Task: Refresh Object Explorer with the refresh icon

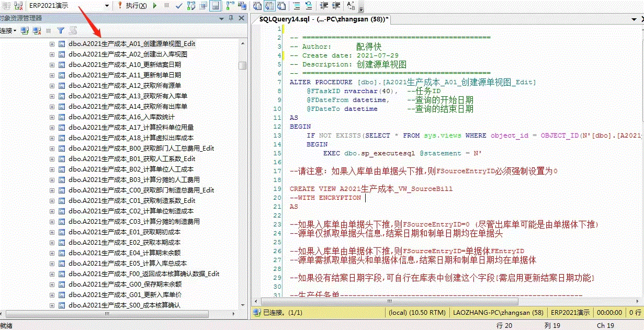Action: (73, 31)
